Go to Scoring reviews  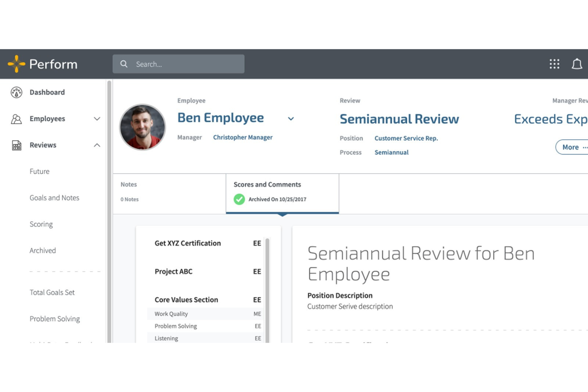(41, 224)
